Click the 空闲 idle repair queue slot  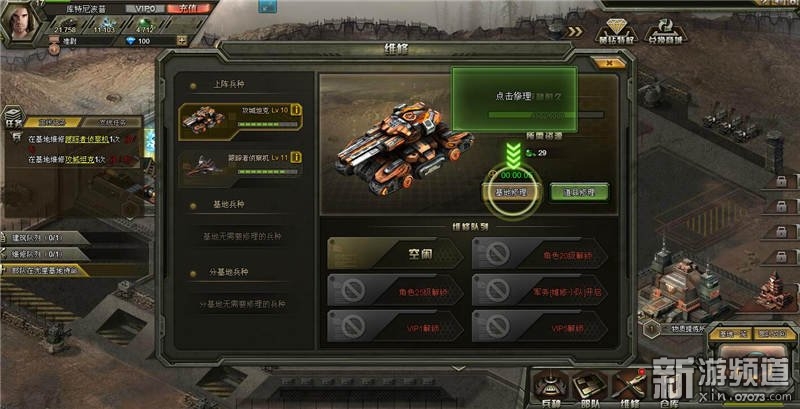coord(395,253)
